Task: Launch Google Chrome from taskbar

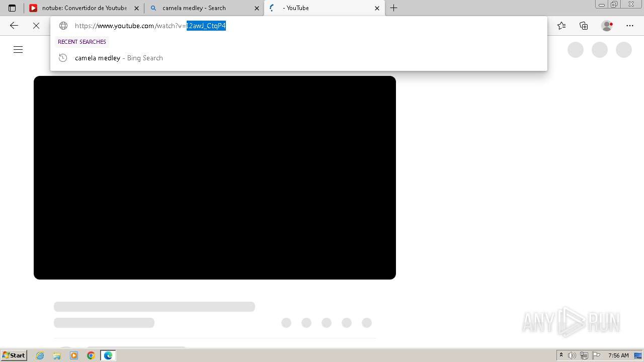Action: tap(91, 355)
